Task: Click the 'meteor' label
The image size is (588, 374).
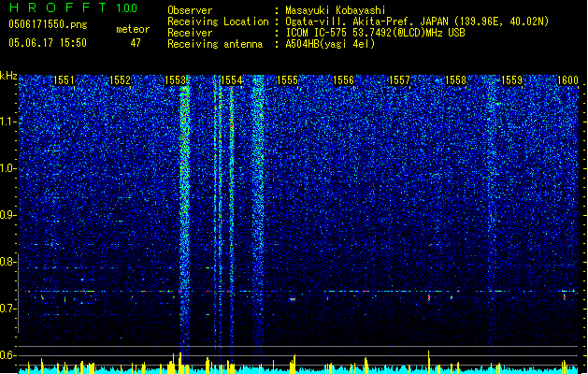Action: [133, 29]
